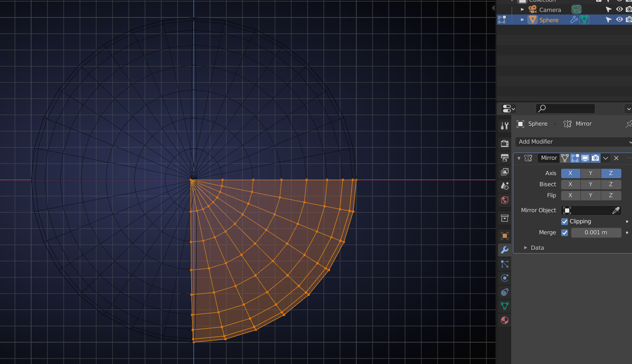The height and width of the screenshot is (364, 632).
Task: Open the Modifier Properties wrench tab
Action: point(504,250)
